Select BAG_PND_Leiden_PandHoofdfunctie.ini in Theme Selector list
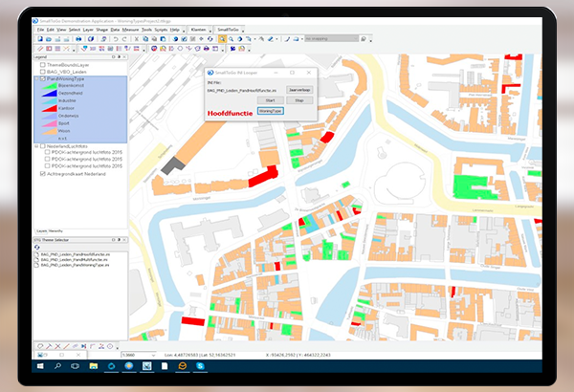The image size is (574, 392). point(76,254)
